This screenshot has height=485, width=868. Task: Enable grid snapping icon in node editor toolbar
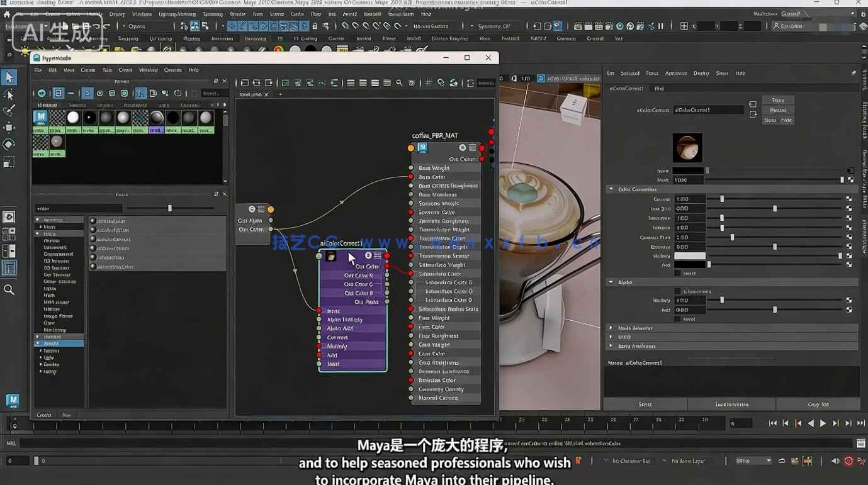[429, 82]
